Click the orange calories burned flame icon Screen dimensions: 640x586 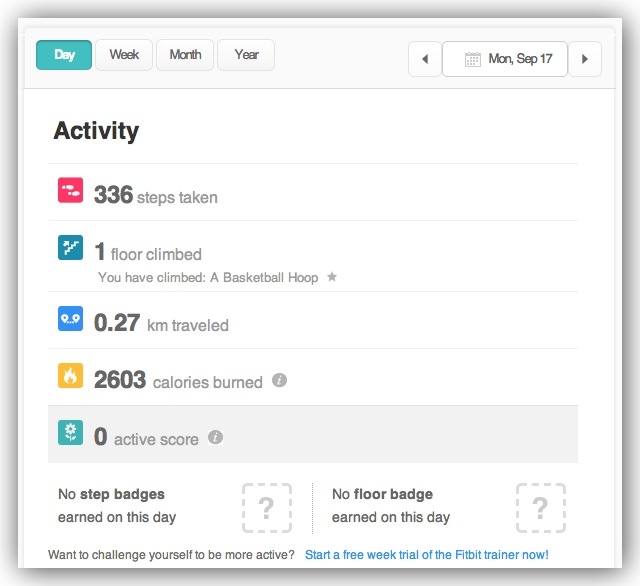pos(70,376)
